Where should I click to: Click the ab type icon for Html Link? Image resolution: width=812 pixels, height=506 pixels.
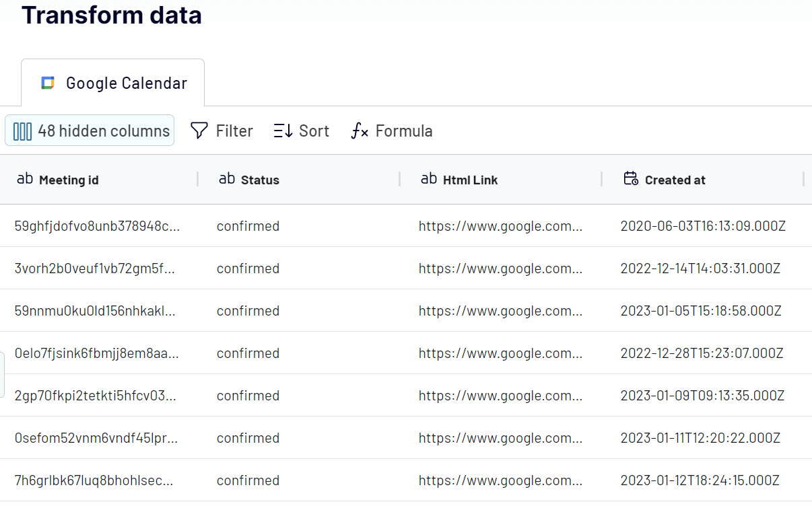429,178
